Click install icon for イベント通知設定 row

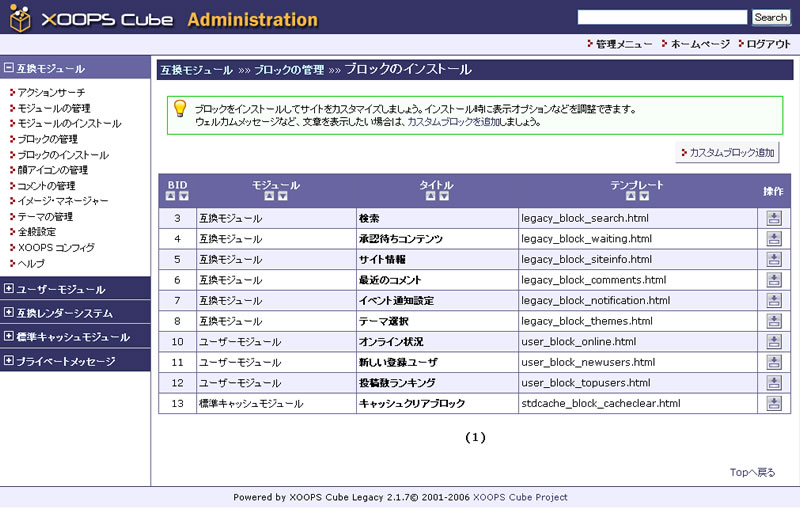773,301
